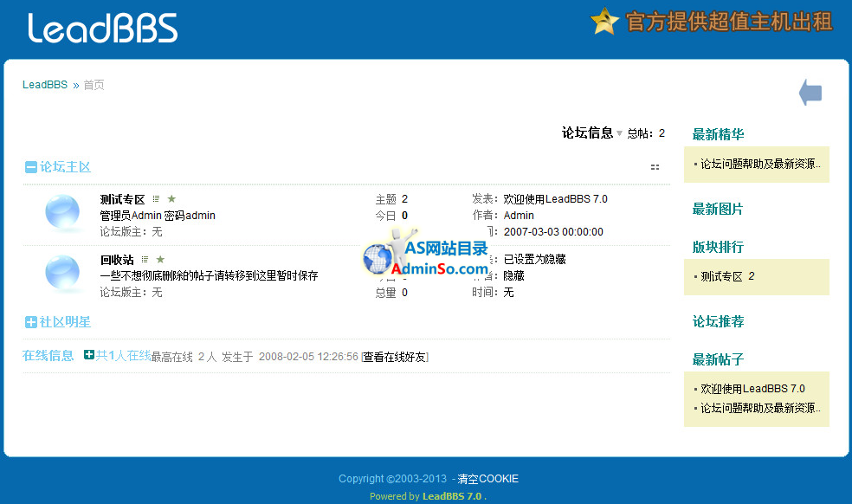Click the list icon next to 回收站
The height and width of the screenshot is (504, 852).
pyautogui.click(x=145, y=259)
